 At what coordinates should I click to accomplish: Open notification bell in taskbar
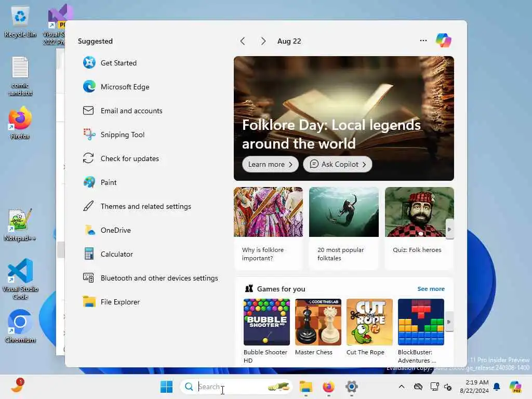click(x=497, y=387)
